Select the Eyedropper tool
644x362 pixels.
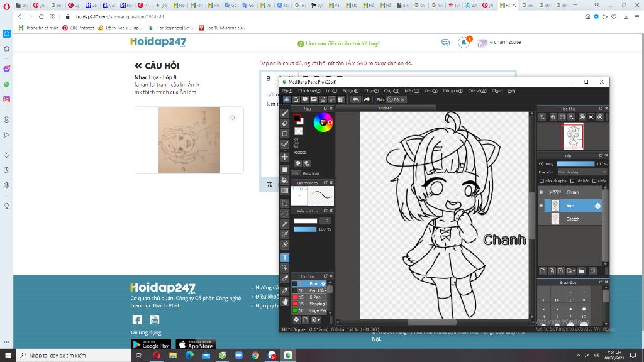285,290
